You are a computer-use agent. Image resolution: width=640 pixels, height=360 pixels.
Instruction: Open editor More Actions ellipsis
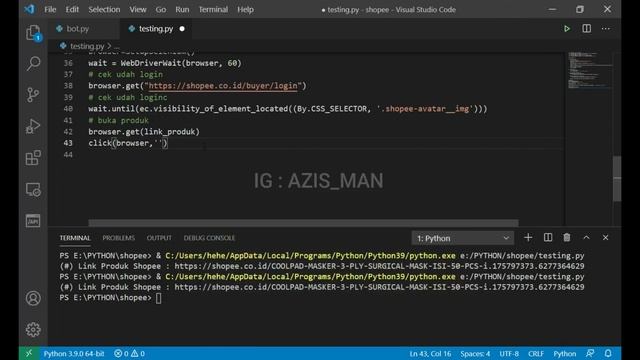click(x=606, y=29)
